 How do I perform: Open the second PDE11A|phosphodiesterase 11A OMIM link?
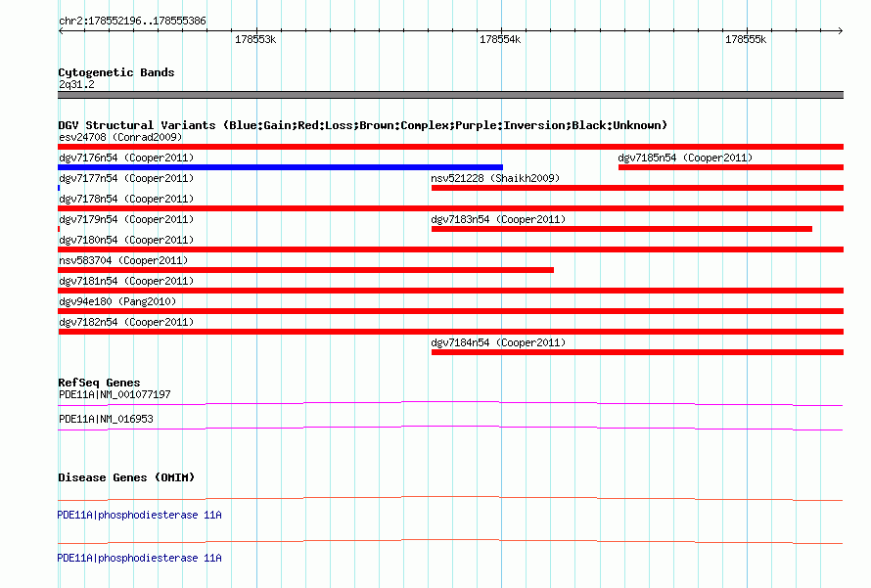click(139, 558)
